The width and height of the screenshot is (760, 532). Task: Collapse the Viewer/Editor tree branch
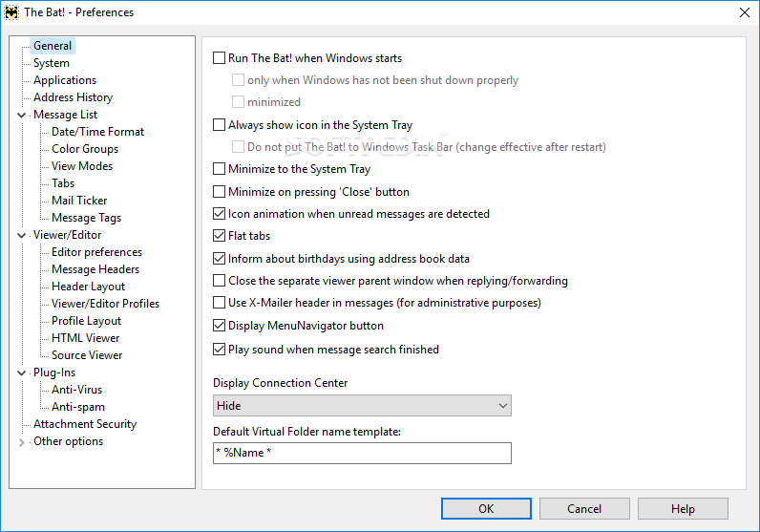[22, 235]
